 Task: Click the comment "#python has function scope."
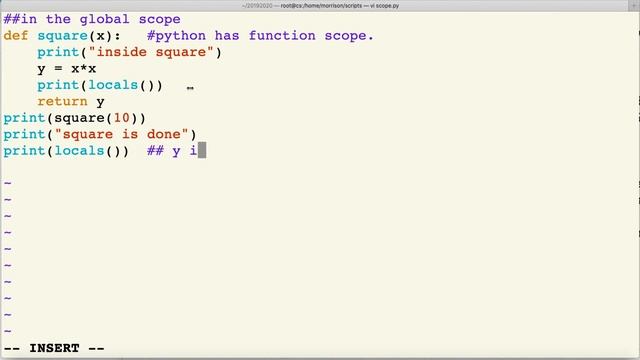pos(260,36)
